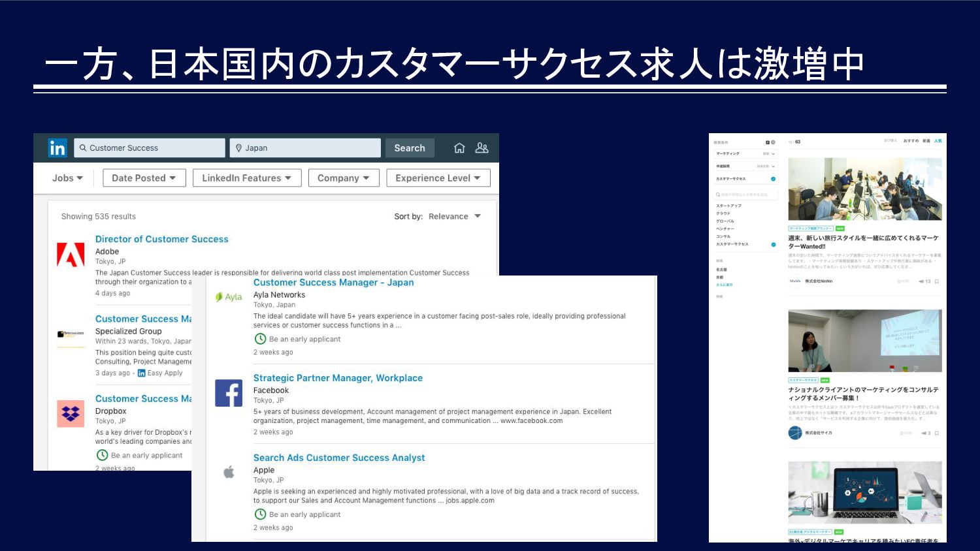
Task: Click the LinkedIn Easy Apply badge icon
Action: 142,373
